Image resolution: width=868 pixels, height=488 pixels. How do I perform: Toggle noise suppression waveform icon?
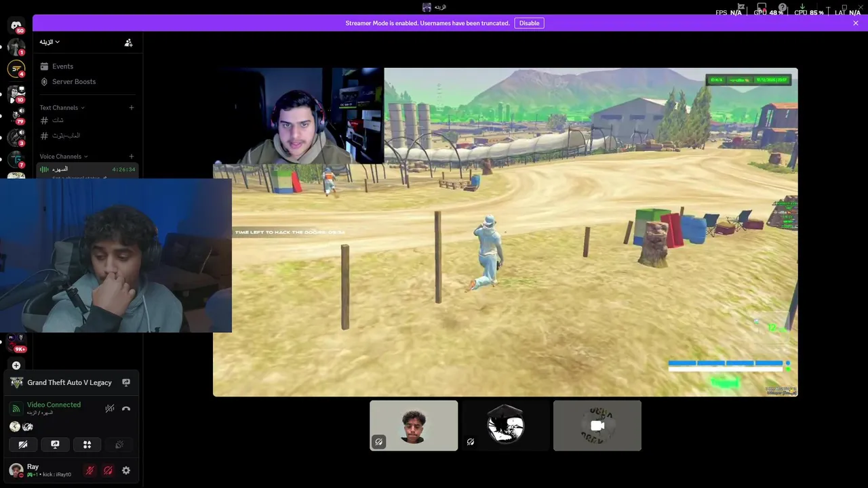(x=110, y=409)
